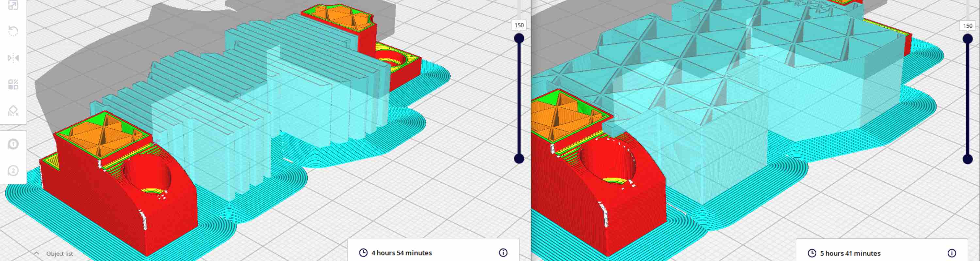Select the Rotate tool in the toolbar
This screenshot has height=261, width=980.
click(x=13, y=31)
